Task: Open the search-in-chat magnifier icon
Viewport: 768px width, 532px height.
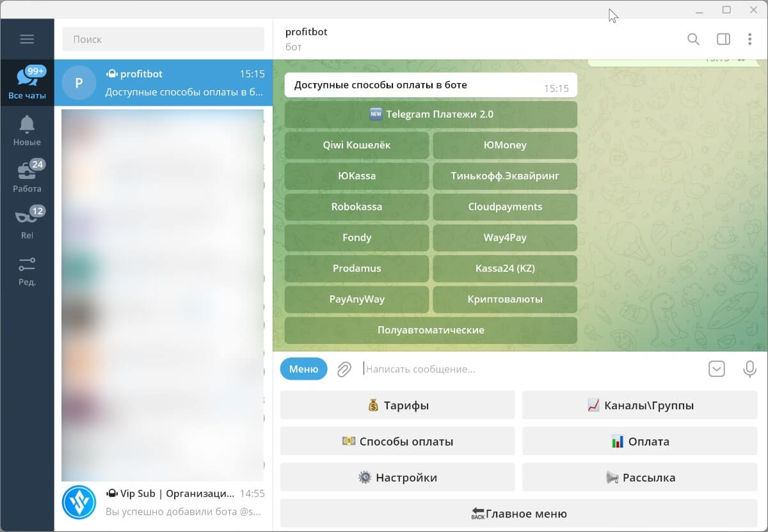Action: (x=693, y=39)
